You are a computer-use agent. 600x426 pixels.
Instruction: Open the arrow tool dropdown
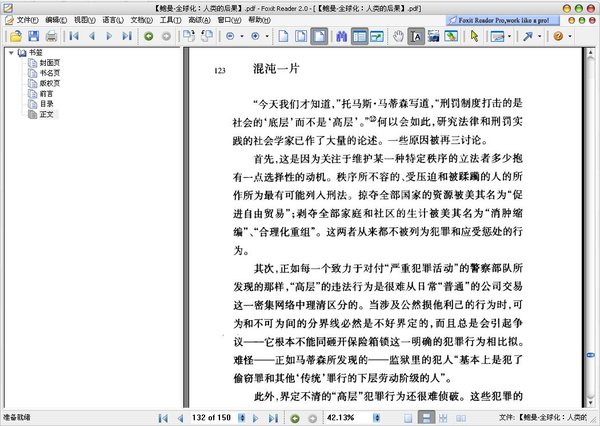(540, 36)
